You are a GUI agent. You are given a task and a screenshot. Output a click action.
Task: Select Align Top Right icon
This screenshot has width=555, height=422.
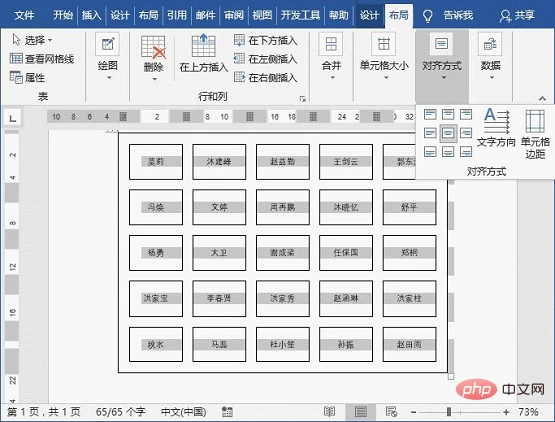[466, 114]
